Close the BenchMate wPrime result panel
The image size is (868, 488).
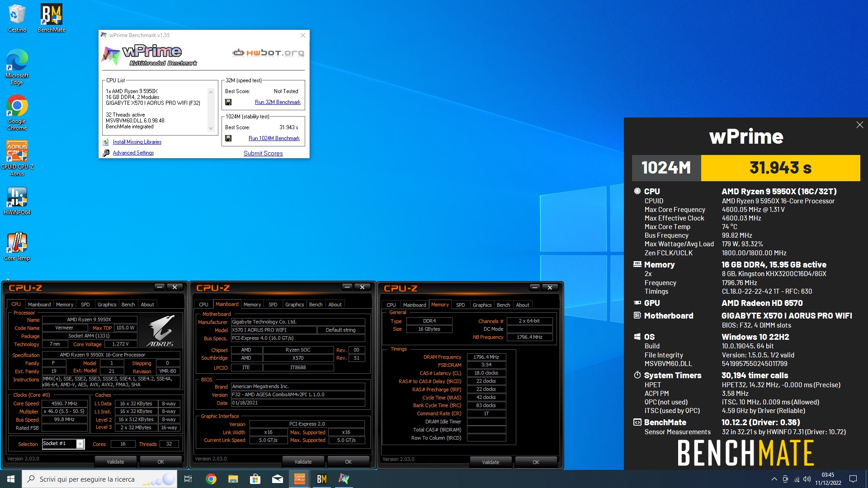(x=859, y=125)
